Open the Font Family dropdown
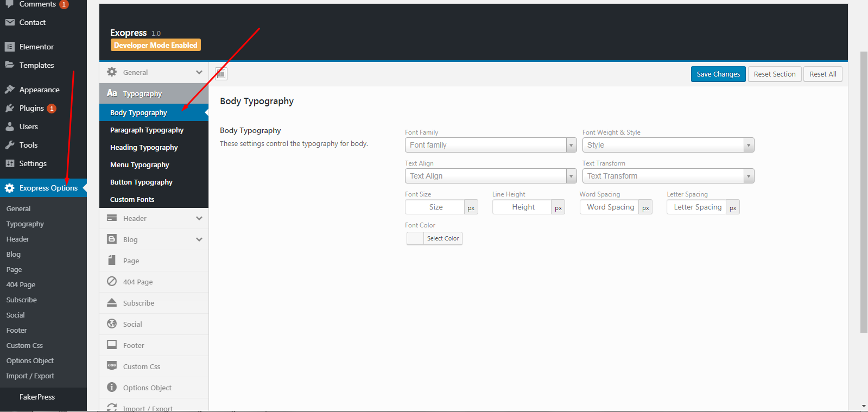868x412 pixels. coord(490,145)
